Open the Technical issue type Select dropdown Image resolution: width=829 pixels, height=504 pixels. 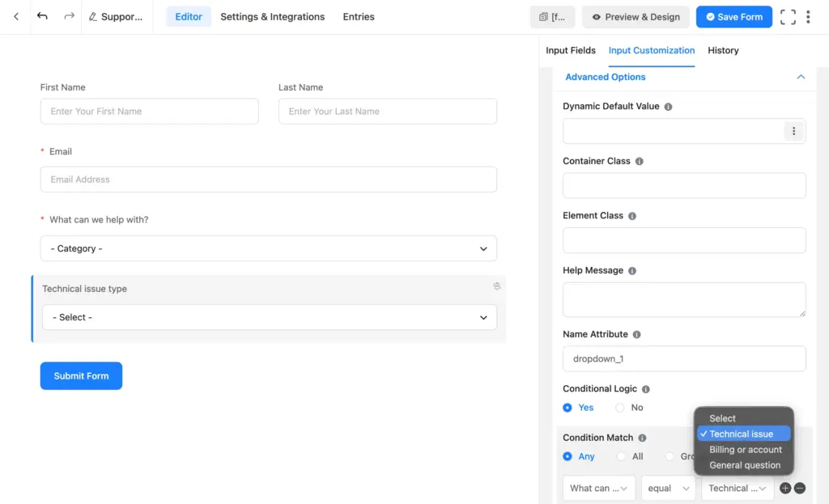coord(270,317)
